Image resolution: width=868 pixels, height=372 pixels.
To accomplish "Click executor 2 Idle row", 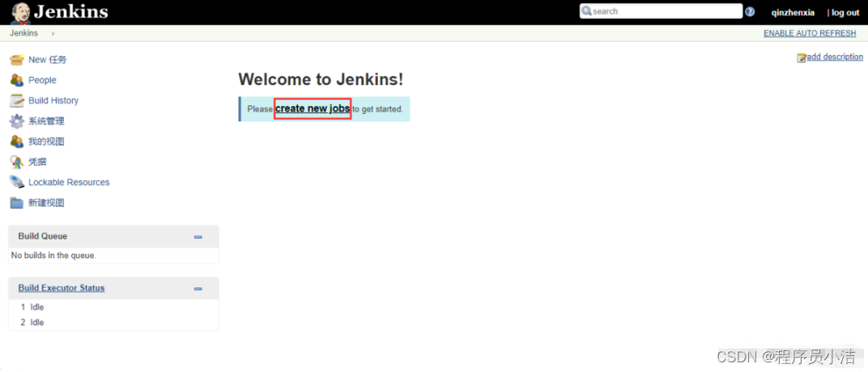I will tap(113, 322).
